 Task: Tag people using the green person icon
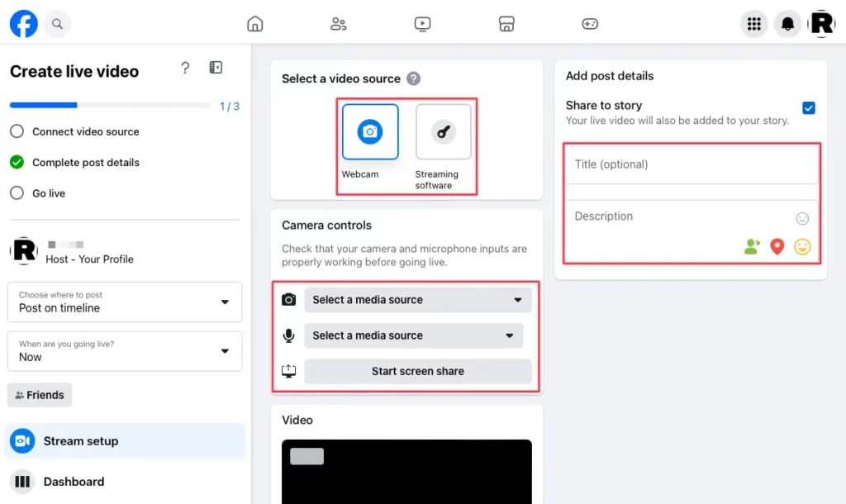pyautogui.click(x=751, y=246)
